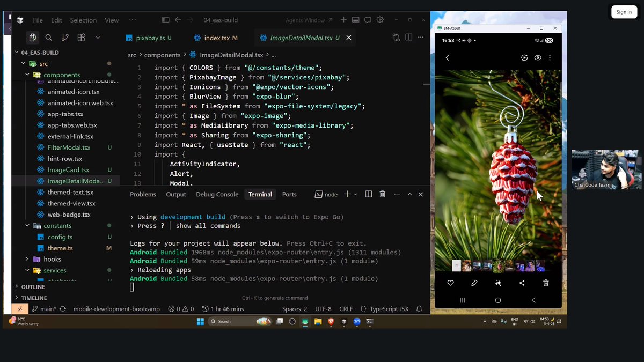Tap the AI sparkle icon in phone gallery

click(498, 283)
